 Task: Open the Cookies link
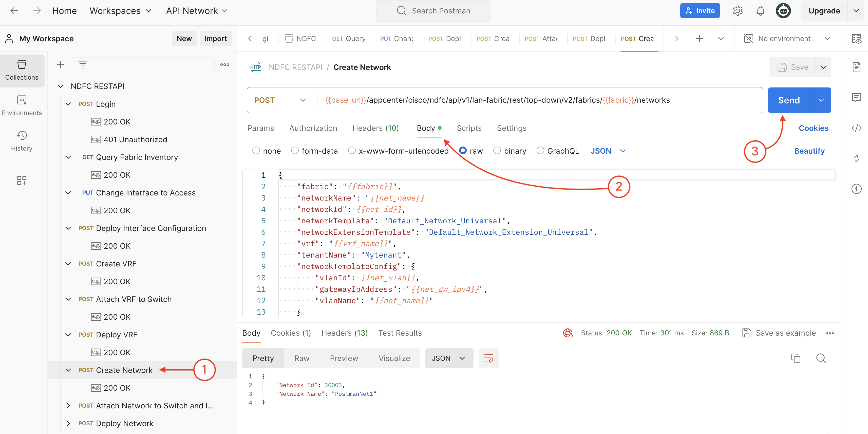tap(814, 128)
